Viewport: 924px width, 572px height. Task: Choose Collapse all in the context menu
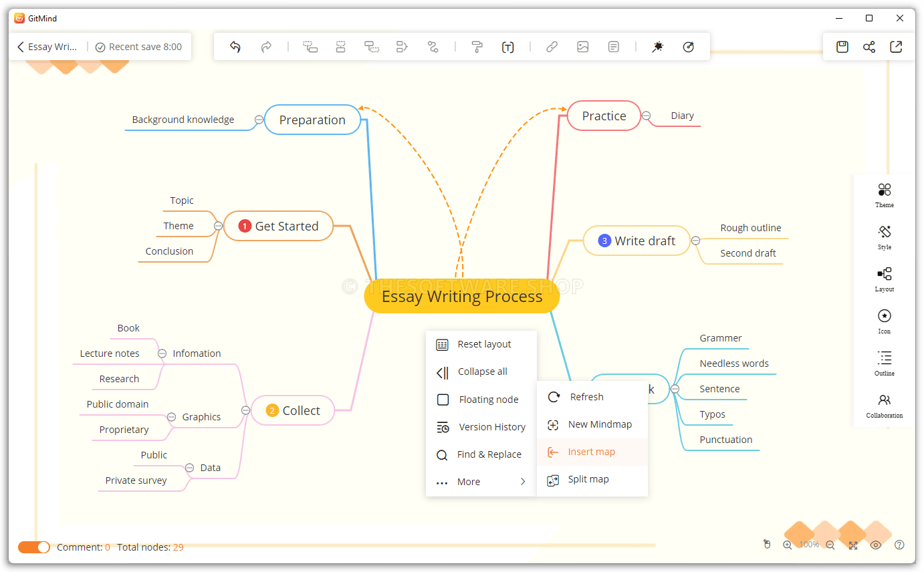481,372
